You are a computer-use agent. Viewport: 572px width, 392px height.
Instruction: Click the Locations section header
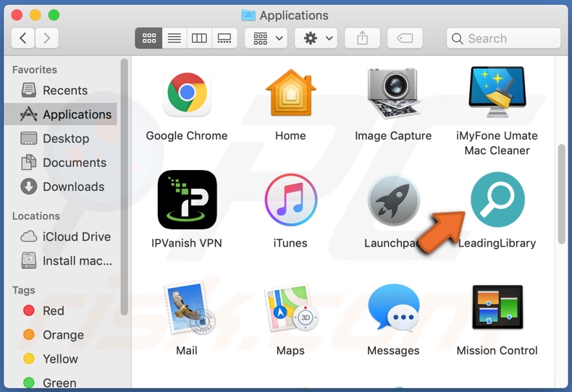(36, 216)
